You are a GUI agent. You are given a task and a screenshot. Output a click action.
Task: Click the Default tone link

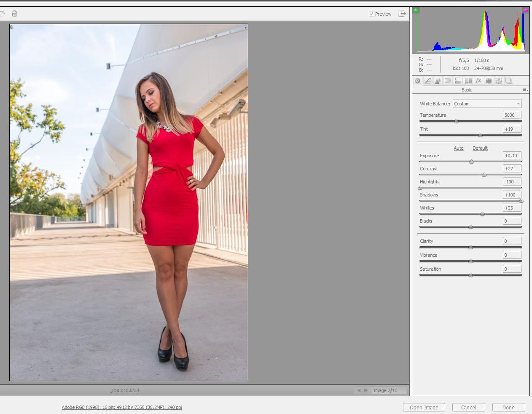click(x=480, y=148)
